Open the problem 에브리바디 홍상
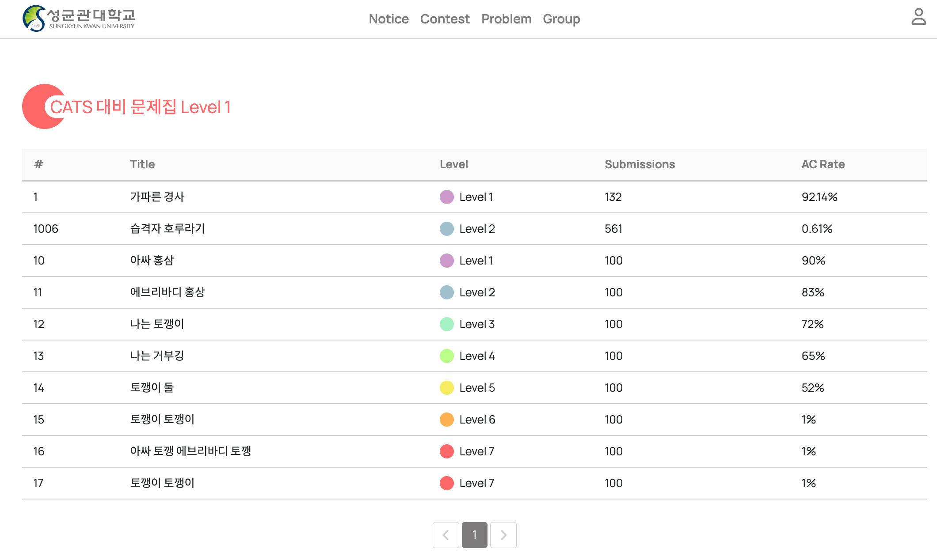This screenshot has width=937, height=560. point(168,292)
